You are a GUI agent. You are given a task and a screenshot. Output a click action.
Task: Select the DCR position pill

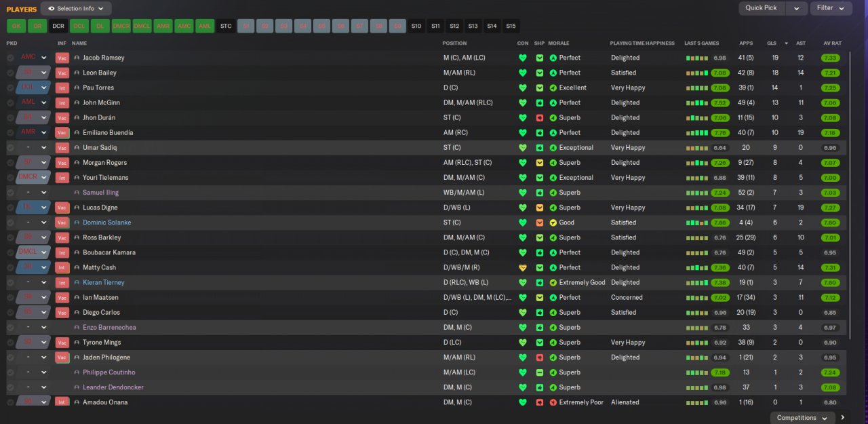coord(58,26)
